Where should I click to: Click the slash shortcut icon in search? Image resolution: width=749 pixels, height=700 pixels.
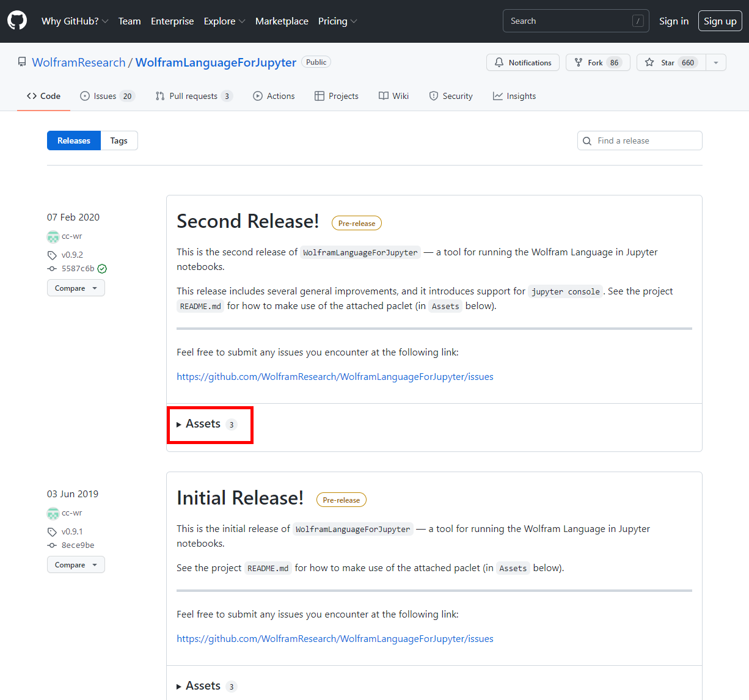[x=638, y=21]
